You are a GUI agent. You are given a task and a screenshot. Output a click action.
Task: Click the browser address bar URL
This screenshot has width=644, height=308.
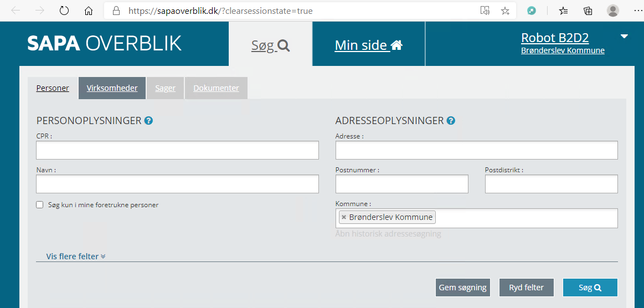pos(220,11)
